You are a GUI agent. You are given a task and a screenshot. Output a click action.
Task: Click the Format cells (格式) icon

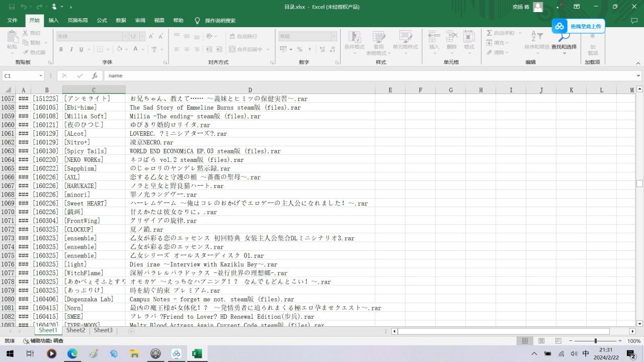coord(469,37)
